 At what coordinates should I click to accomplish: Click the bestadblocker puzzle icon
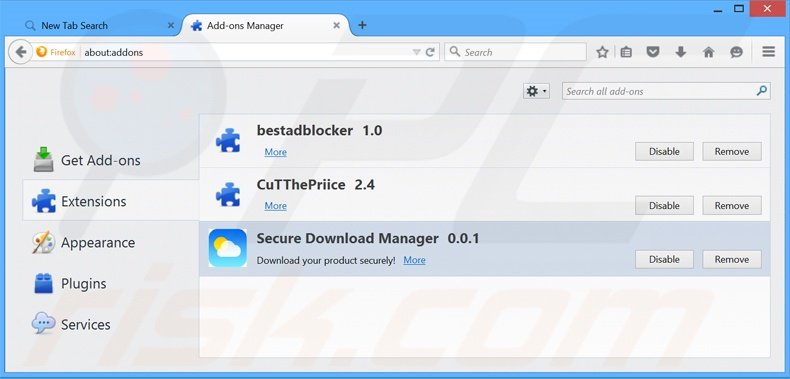(228, 140)
